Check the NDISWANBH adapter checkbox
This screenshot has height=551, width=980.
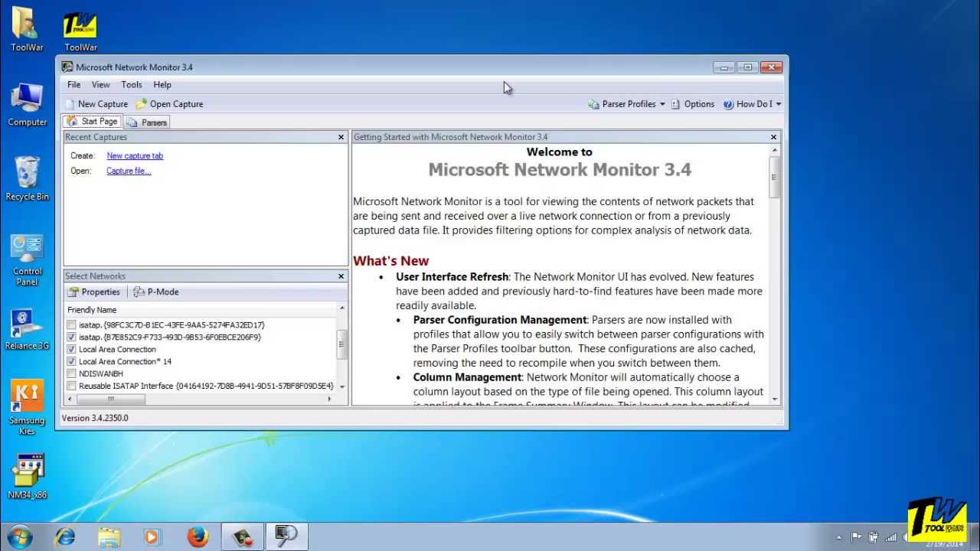coord(71,374)
